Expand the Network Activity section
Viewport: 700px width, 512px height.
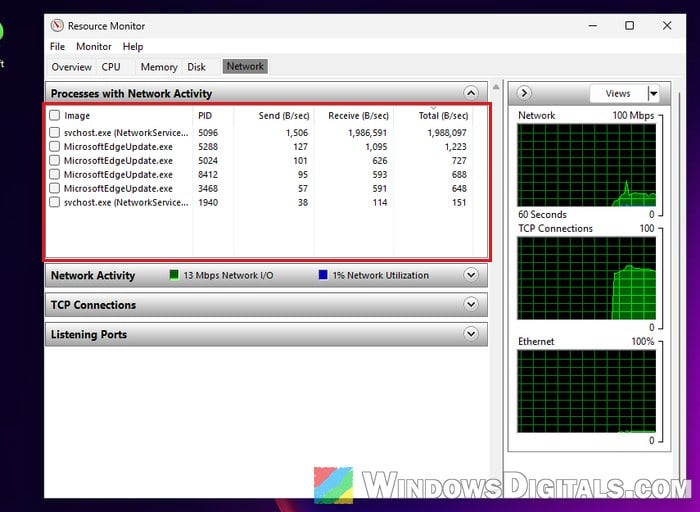click(471, 275)
